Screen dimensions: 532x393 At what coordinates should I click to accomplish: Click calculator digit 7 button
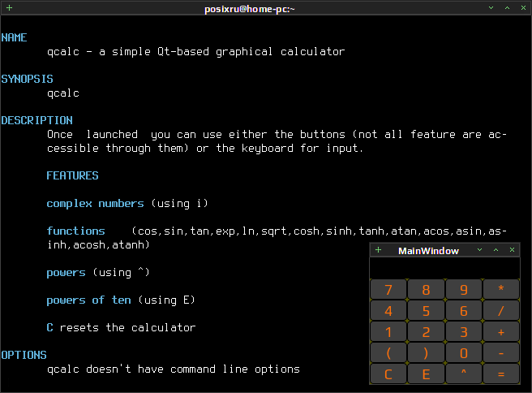[388, 289]
